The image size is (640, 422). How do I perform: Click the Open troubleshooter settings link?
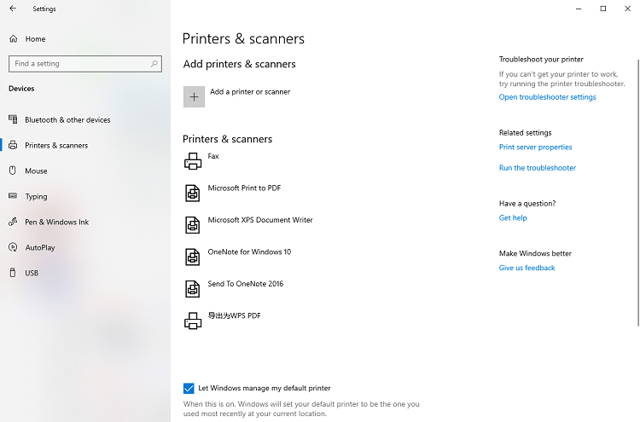(x=547, y=97)
